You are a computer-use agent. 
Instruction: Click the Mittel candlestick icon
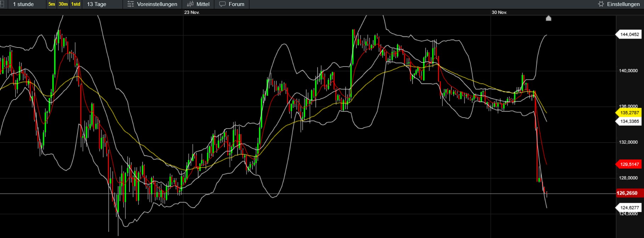click(x=190, y=4)
